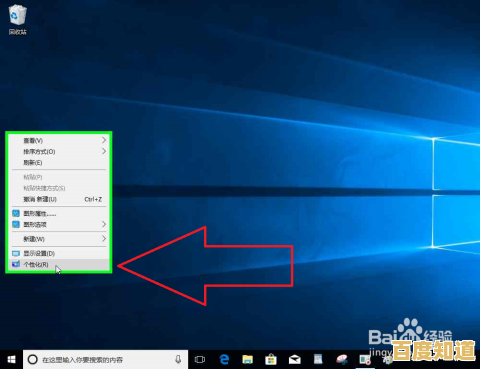
Task: Click the Cortana microphone icon in search box
Action: pyautogui.click(x=178, y=359)
